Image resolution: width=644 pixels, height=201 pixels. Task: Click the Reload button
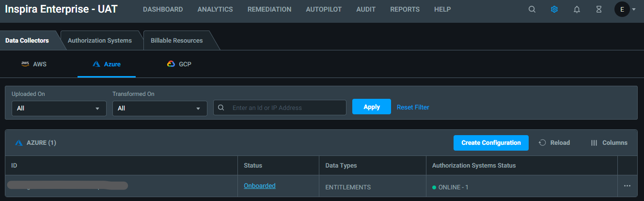[x=554, y=143]
